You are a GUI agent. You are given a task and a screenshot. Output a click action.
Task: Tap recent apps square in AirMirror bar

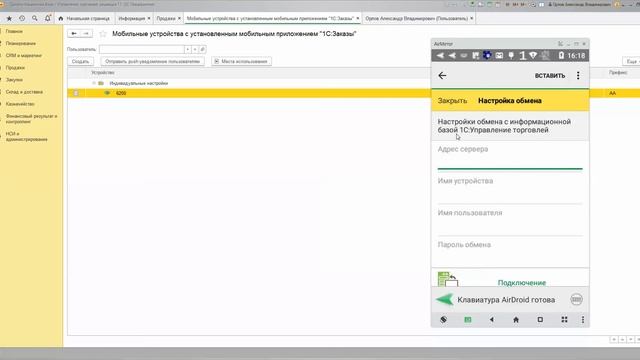coord(540,320)
